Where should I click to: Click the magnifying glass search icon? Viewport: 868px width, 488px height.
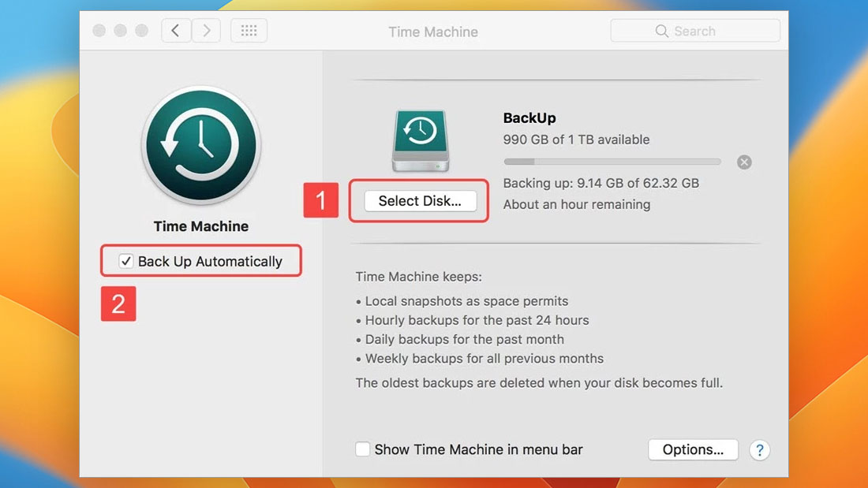(661, 31)
